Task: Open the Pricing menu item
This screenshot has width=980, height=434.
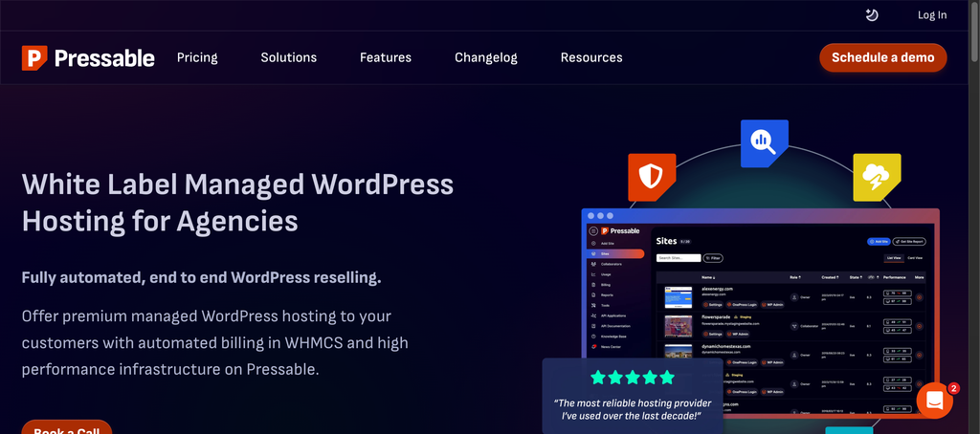Action: tap(197, 57)
